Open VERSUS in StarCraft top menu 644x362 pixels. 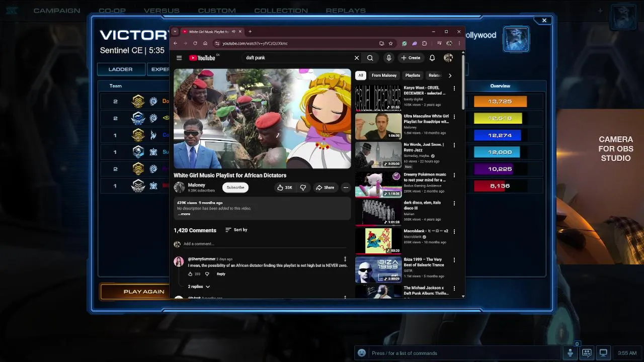point(162,11)
